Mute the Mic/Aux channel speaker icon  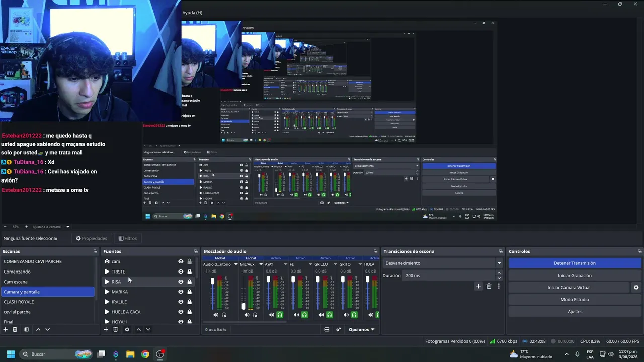point(247,315)
